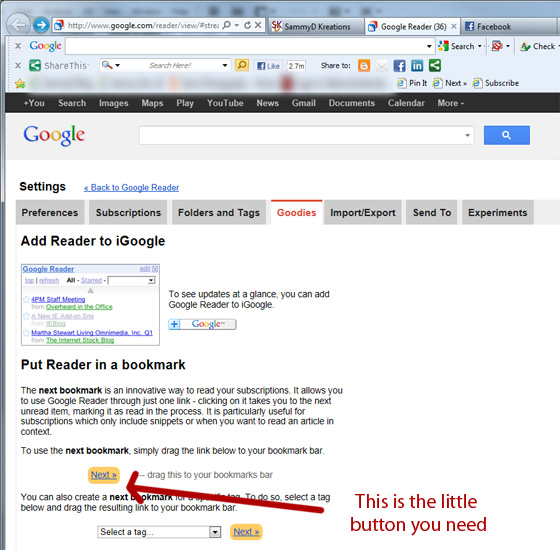Screen dimensions: 560x550
Task: Open Images in the Google bar
Action: pyautogui.click(x=114, y=103)
